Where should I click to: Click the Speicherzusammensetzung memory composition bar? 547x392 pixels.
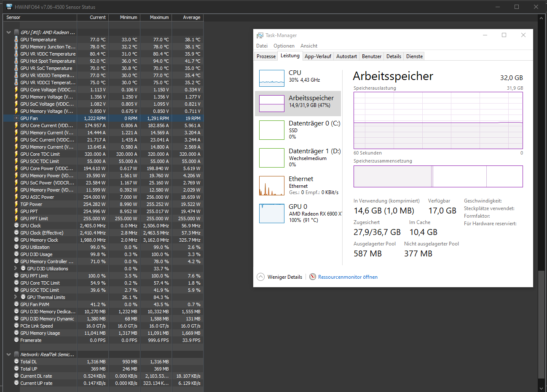(438, 176)
